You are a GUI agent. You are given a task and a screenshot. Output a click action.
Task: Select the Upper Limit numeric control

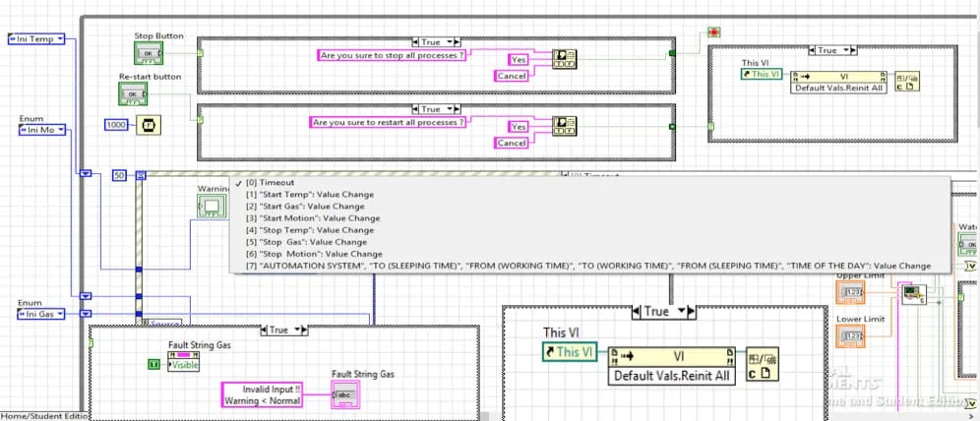(849, 292)
